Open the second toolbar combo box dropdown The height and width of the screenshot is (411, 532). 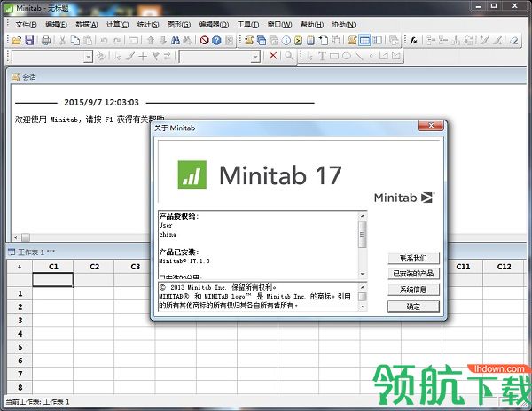255,57
